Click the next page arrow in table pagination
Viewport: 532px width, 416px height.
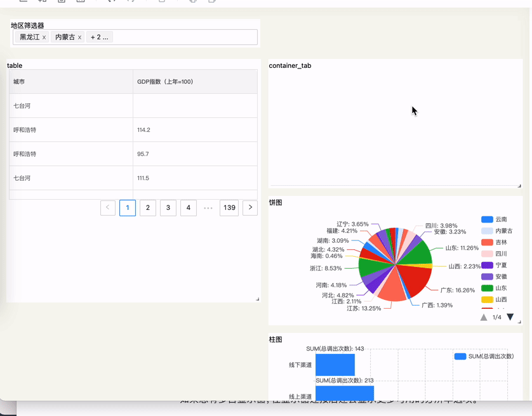pos(249,207)
